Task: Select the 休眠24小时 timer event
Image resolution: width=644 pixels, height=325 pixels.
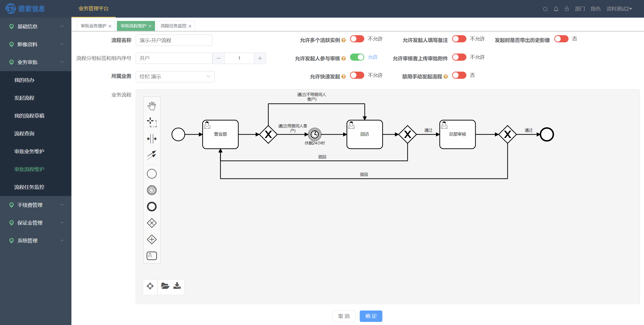Action: pos(315,134)
